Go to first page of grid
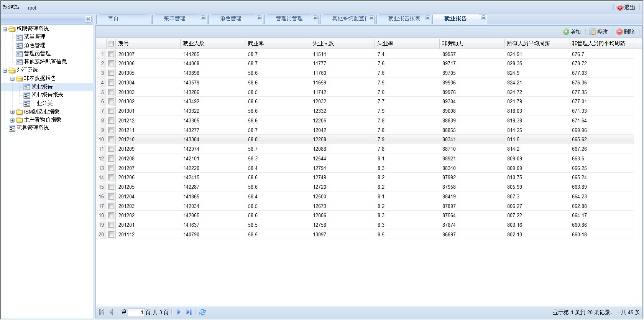The image size is (644, 320). point(102,312)
